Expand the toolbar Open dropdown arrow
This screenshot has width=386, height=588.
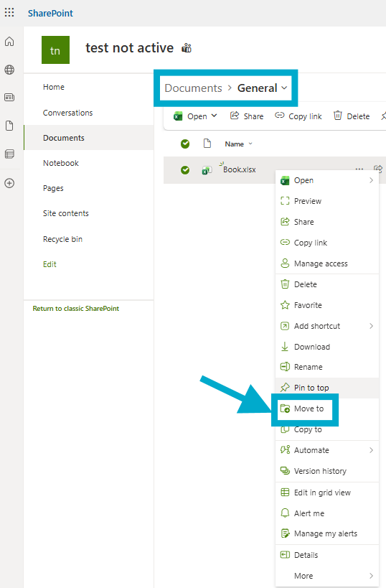tap(214, 116)
